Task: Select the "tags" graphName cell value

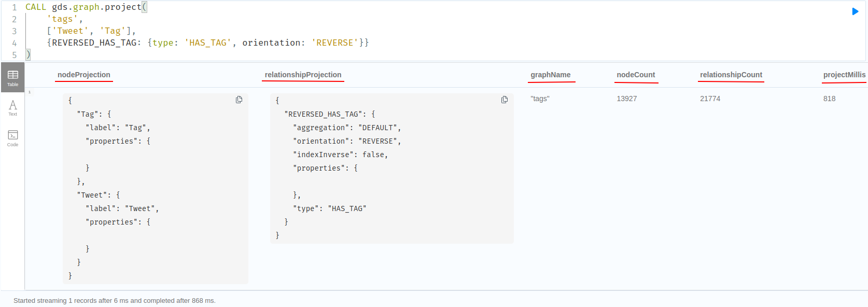Action: tap(540, 99)
